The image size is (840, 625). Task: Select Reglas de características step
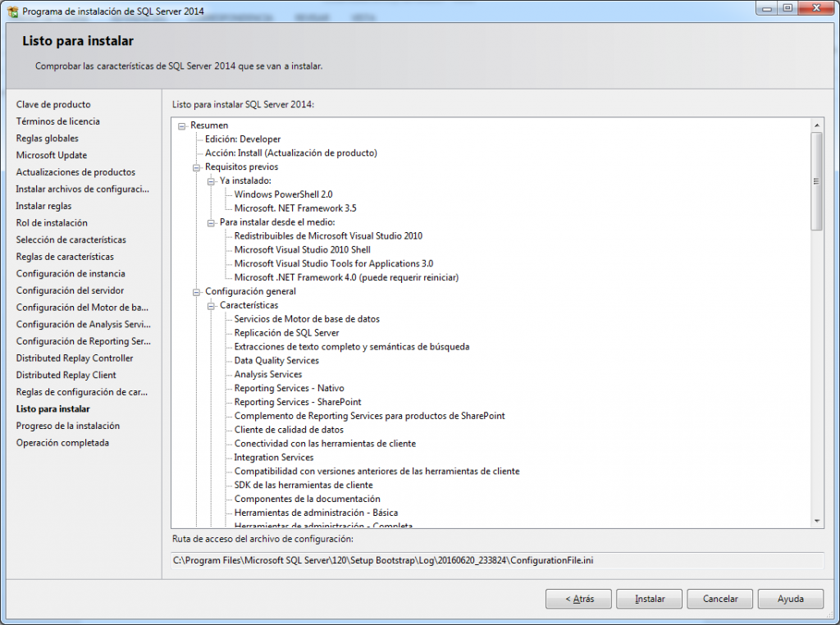(65, 257)
